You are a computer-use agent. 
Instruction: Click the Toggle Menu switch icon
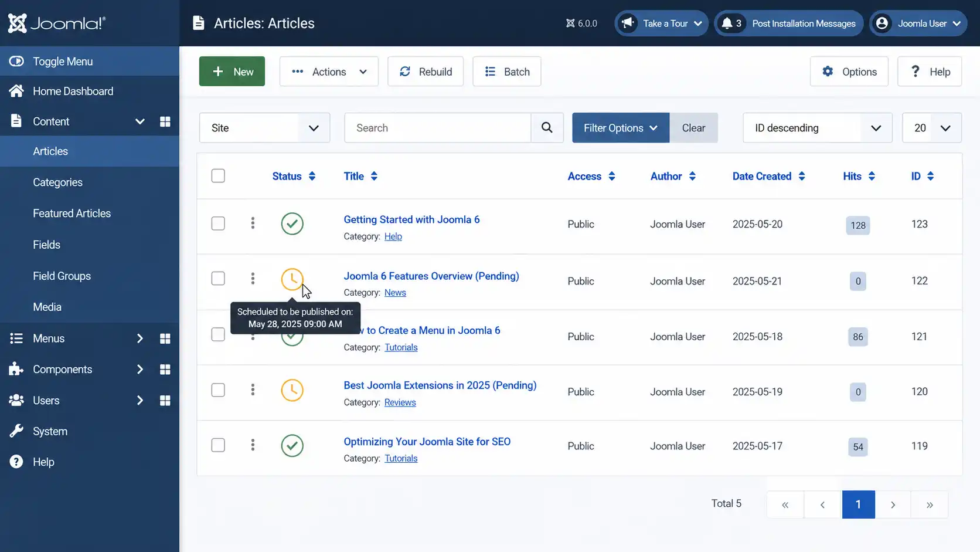pos(16,61)
